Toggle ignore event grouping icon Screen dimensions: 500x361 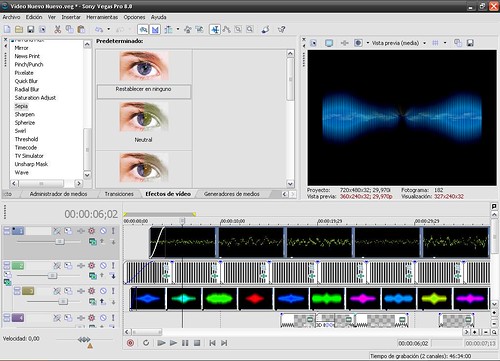[199, 29]
